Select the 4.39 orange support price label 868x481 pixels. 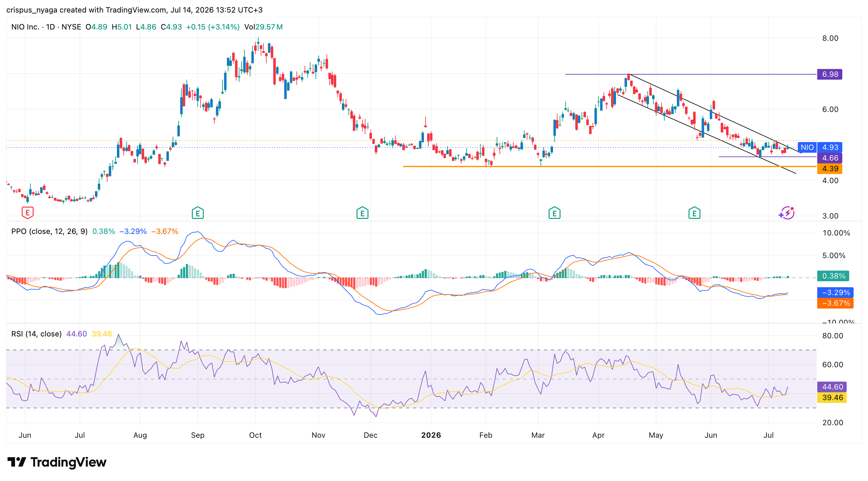(829, 168)
